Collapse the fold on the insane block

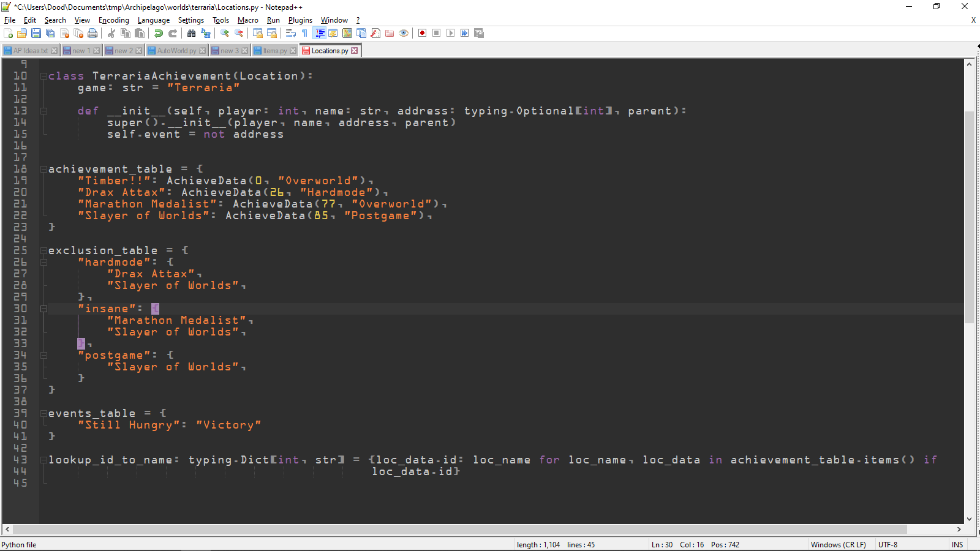pyautogui.click(x=43, y=309)
